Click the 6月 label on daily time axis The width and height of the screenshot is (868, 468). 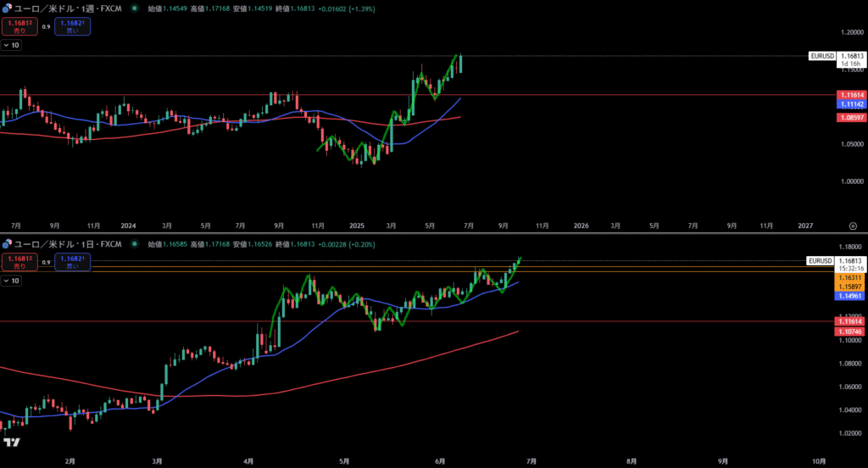(440, 461)
